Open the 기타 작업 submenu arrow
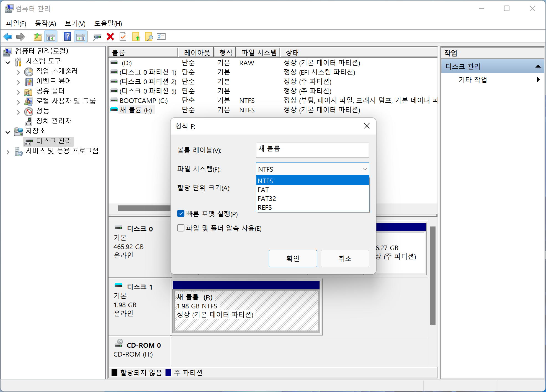The height and width of the screenshot is (392, 546). [x=538, y=79]
